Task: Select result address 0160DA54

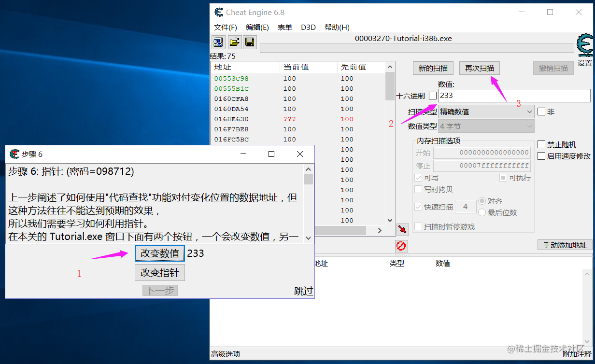Action: [231, 109]
